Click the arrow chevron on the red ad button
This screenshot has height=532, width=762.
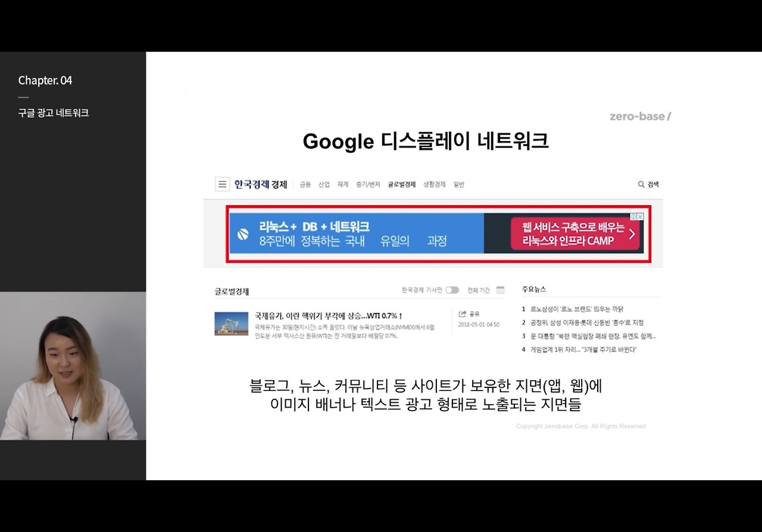[x=632, y=234]
